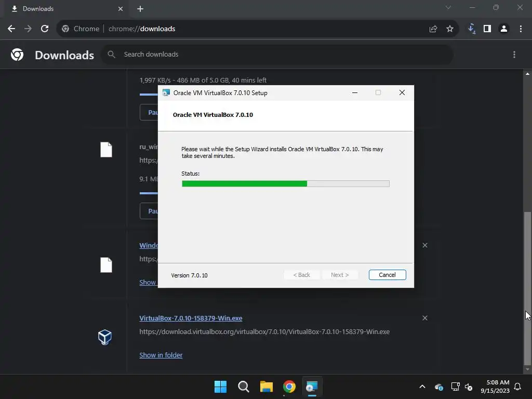Share this page via share icon

(x=433, y=29)
